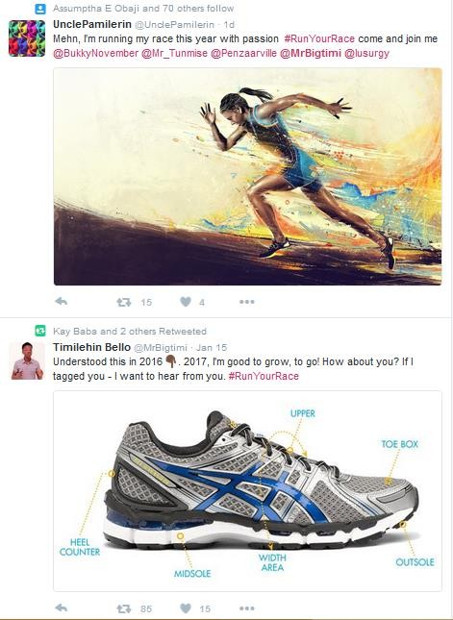Click the blue followers indicator icon

(40, 8)
